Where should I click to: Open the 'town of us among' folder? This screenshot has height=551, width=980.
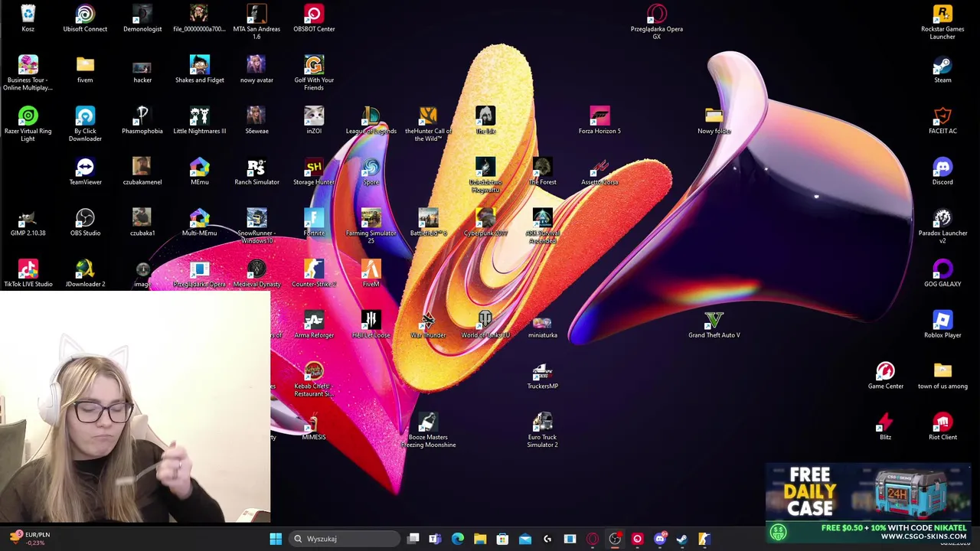[942, 376]
